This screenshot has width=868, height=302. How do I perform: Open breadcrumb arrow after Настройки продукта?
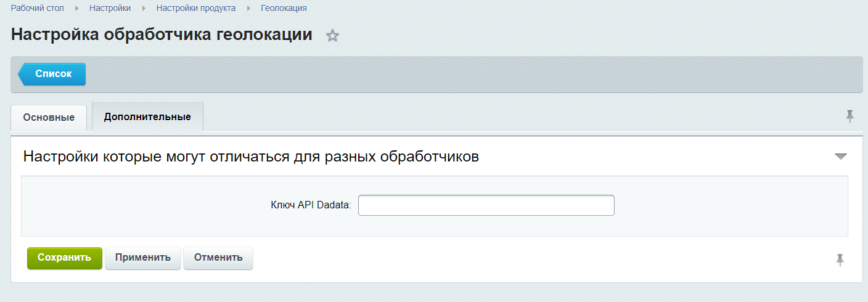248,9
